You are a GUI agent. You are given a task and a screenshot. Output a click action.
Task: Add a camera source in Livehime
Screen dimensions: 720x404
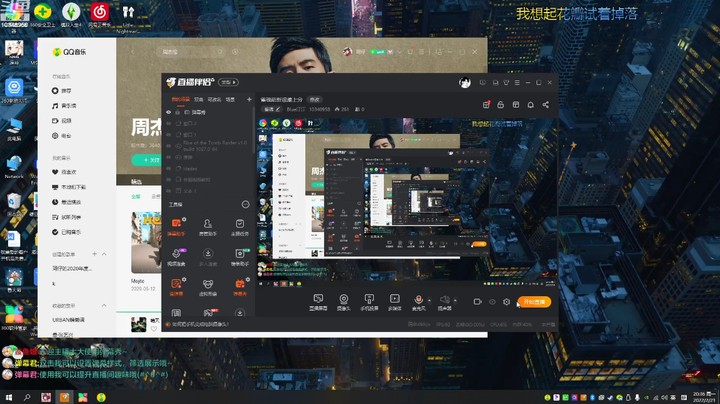tap(343, 302)
